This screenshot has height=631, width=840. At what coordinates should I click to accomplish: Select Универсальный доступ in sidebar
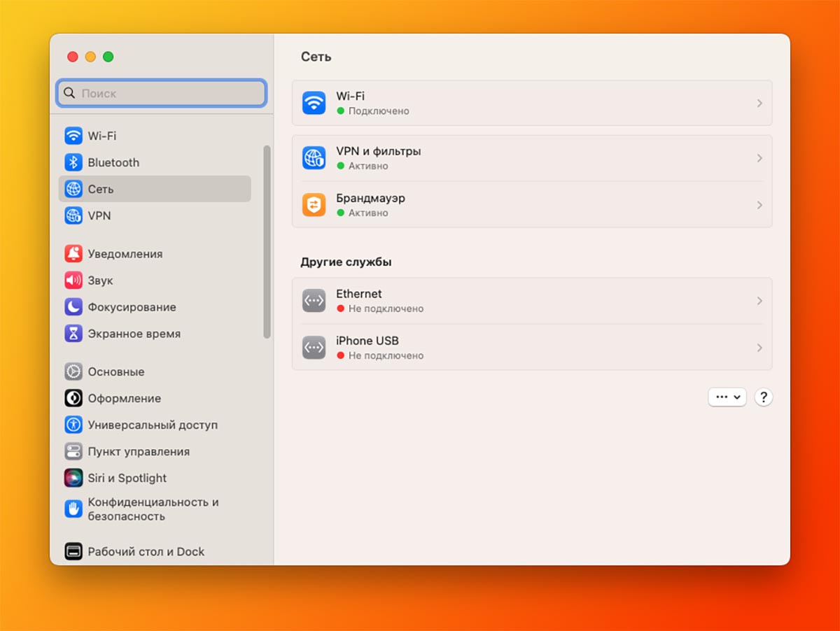point(152,425)
